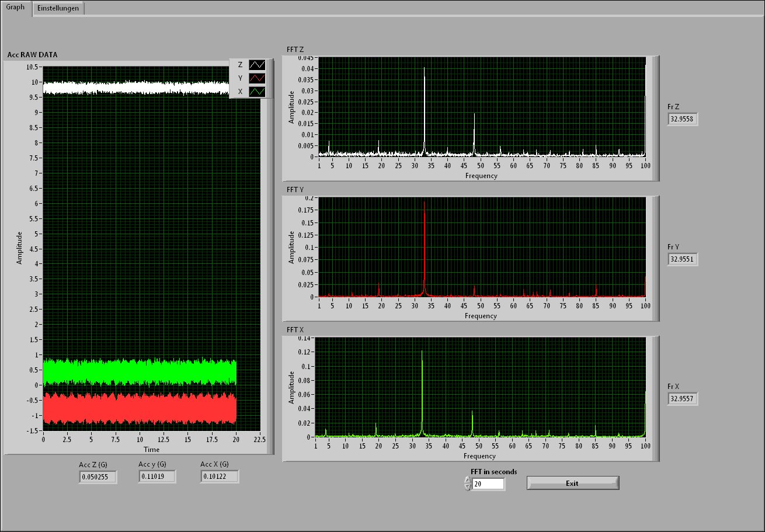765x532 pixels.
Task: Click the Fr X frequency value box
Action: pos(683,399)
